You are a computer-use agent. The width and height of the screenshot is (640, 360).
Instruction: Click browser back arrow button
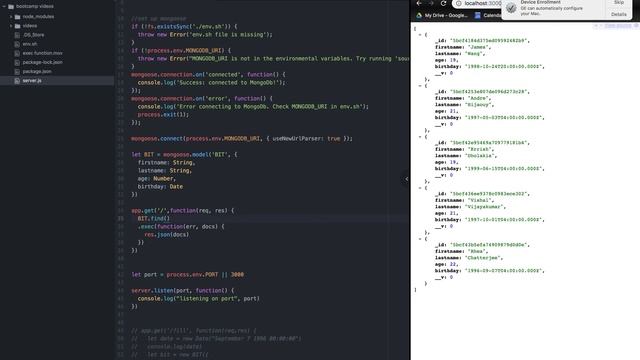tap(419, 3)
